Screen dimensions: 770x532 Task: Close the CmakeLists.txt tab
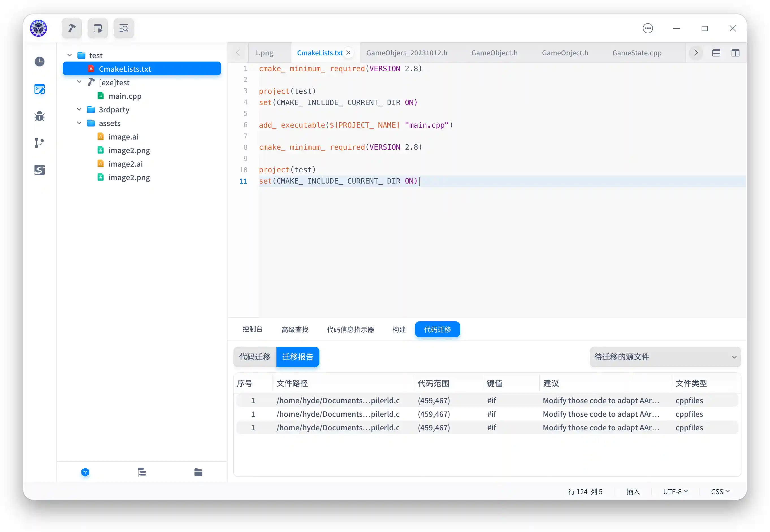tap(348, 53)
